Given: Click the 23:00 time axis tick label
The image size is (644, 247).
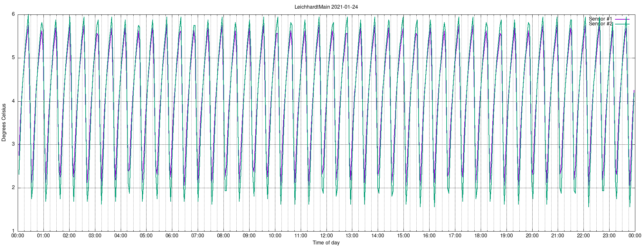Looking at the screenshot, I should (609, 236).
